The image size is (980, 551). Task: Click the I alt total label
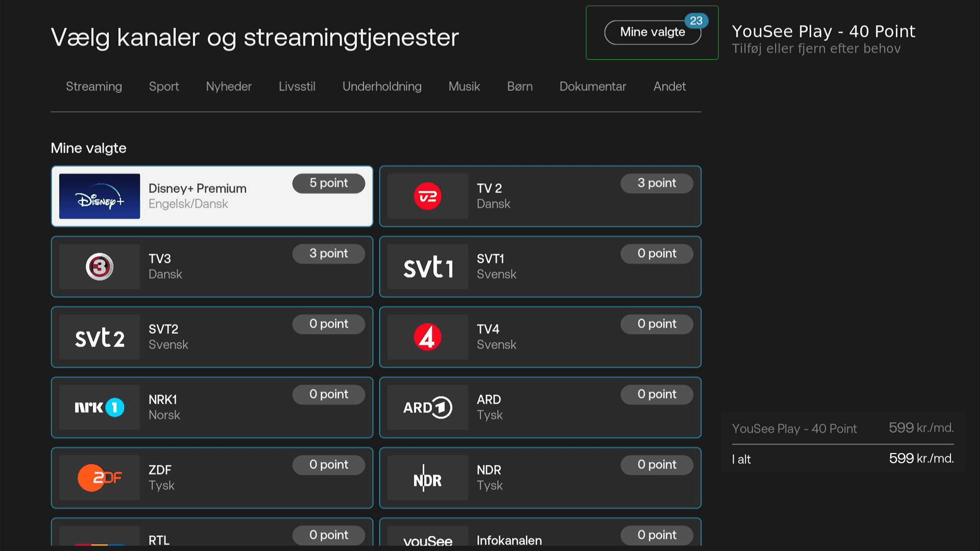pyautogui.click(x=741, y=459)
